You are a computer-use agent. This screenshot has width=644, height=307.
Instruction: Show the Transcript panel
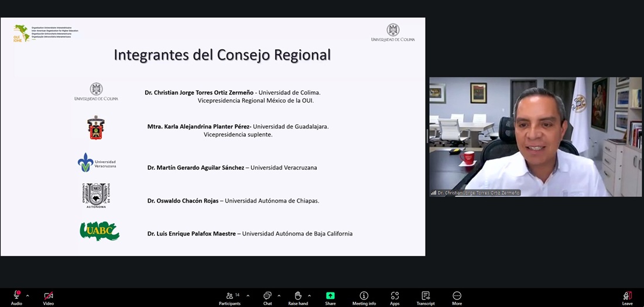426,296
